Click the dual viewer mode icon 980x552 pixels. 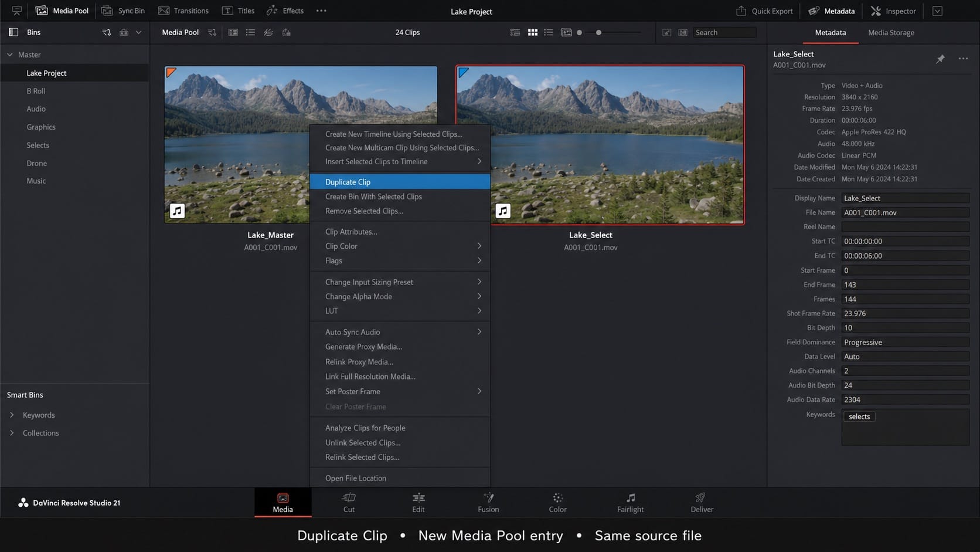pos(683,32)
